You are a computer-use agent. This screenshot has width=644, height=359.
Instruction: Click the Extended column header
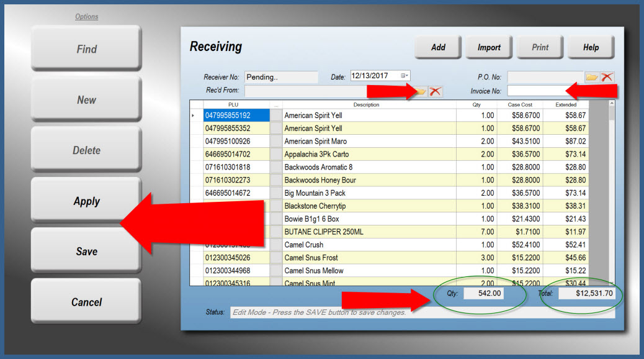coord(566,105)
